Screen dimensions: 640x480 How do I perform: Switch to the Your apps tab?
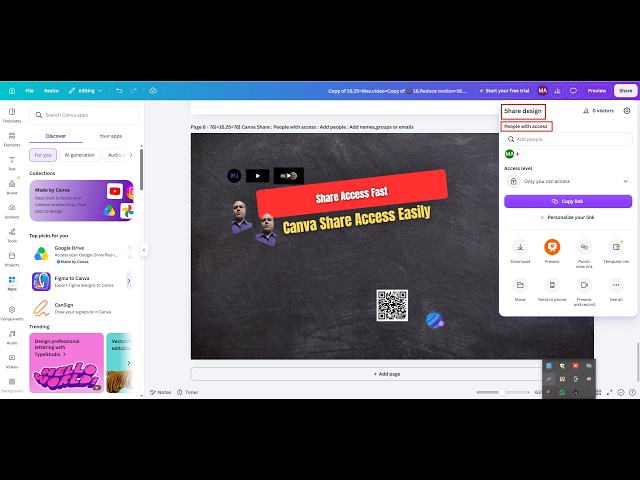[111, 136]
